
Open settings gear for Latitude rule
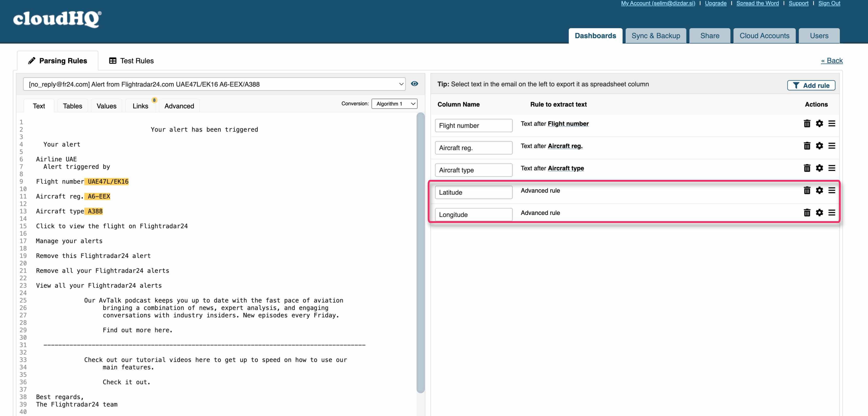point(819,190)
